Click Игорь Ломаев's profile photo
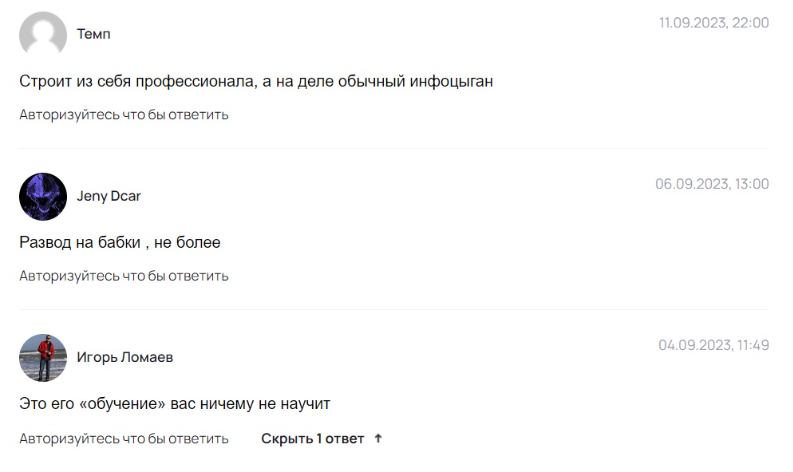This screenshot has height=472, width=793. [43, 357]
